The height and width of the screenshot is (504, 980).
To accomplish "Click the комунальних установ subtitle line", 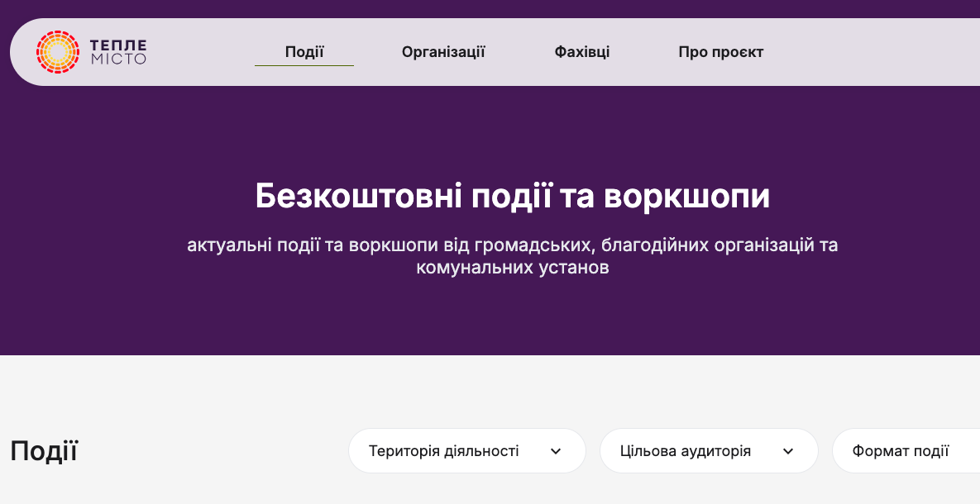I will pyautogui.click(x=512, y=269).
